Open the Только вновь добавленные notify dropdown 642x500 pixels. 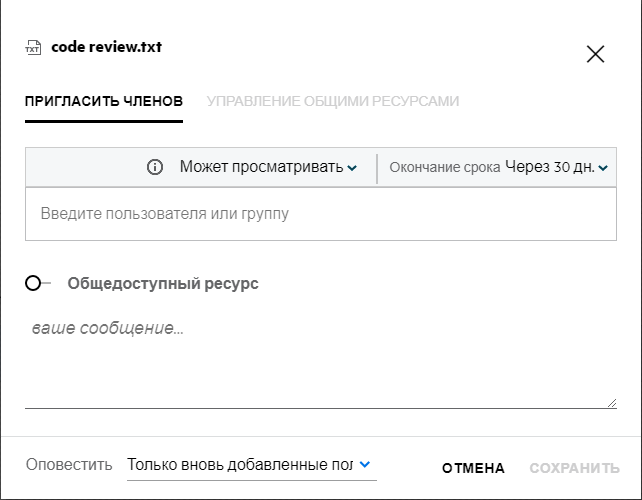point(240,465)
